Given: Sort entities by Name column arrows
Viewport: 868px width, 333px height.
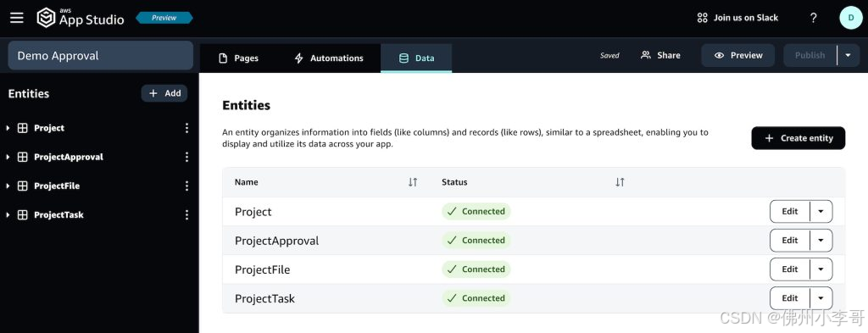Looking at the screenshot, I should [413, 182].
